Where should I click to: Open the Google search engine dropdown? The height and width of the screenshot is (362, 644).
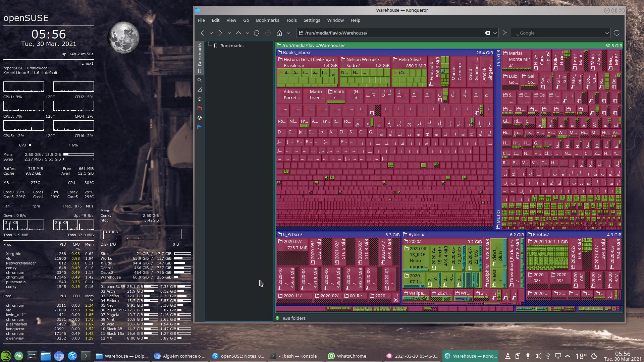pos(606,33)
